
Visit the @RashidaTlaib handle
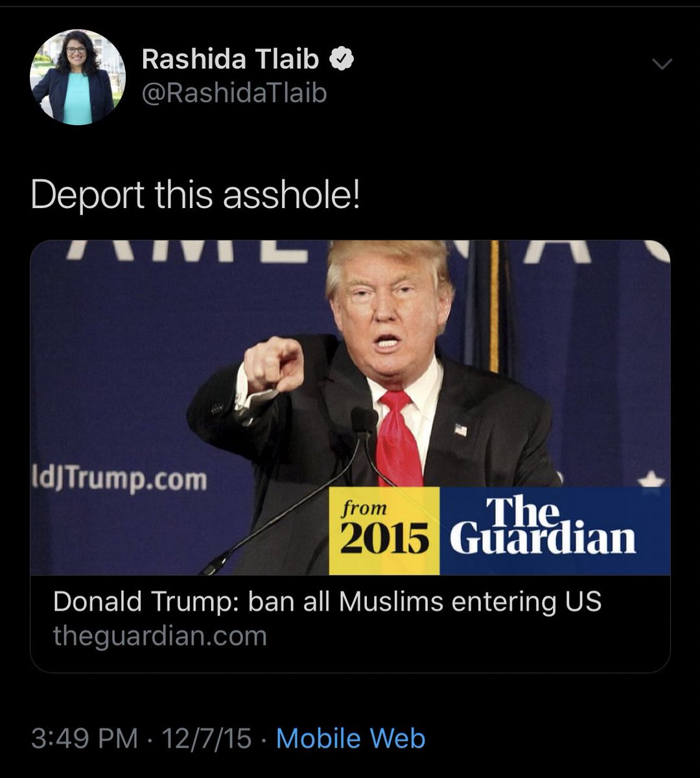coord(234,93)
